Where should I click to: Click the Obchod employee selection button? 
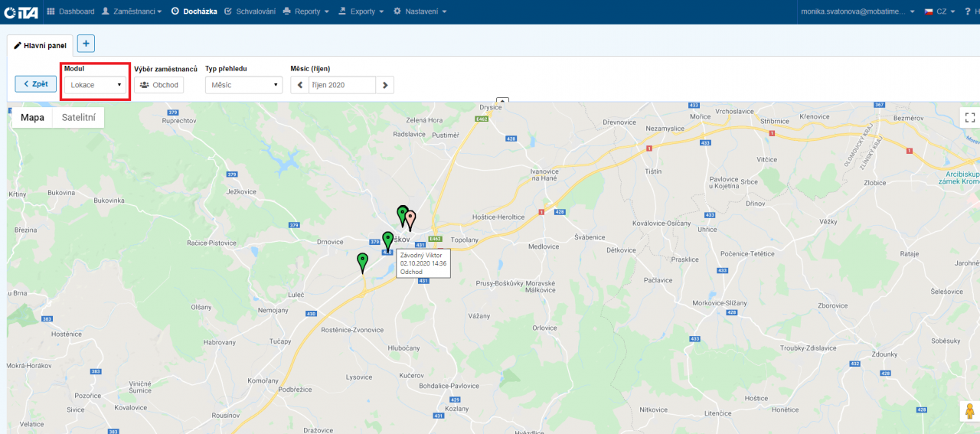158,85
